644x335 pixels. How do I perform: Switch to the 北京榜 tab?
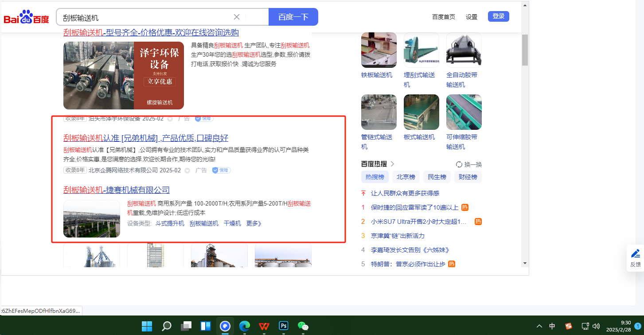tap(406, 177)
